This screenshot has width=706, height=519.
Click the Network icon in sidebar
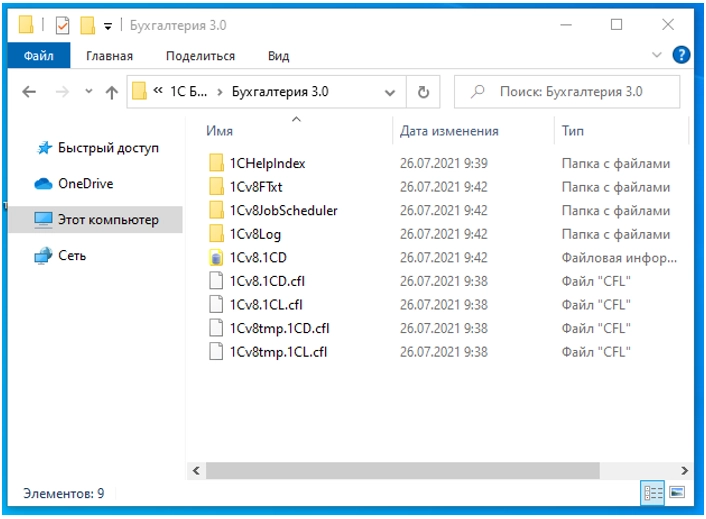[43, 256]
